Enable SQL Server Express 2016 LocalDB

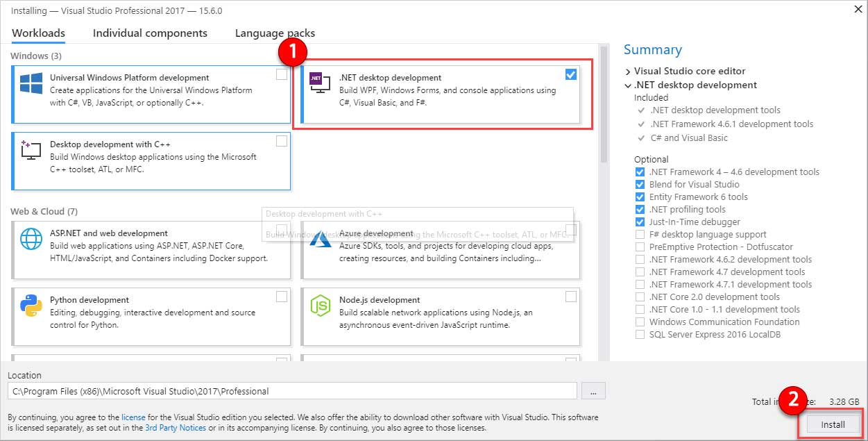click(x=640, y=334)
